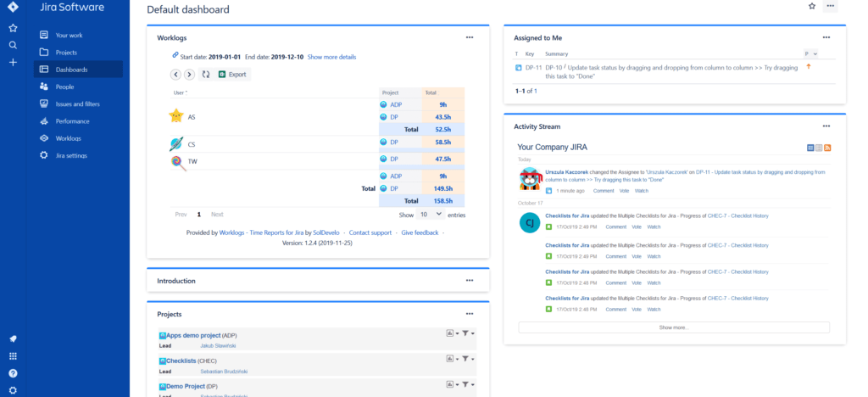Click the Export button in Worklogs
Image resolution: width=868 pixels, height=397 pixels.
pos(232,74)
